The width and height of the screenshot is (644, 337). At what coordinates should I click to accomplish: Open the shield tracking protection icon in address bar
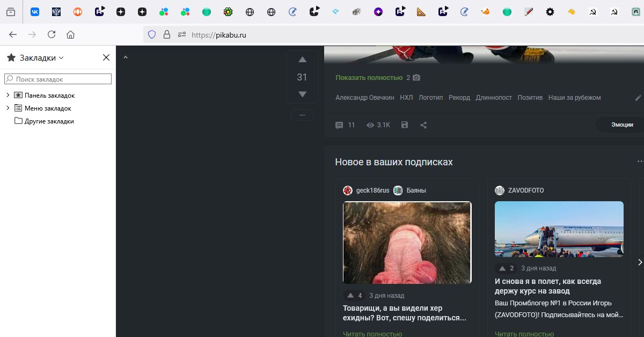coord(152,34)
